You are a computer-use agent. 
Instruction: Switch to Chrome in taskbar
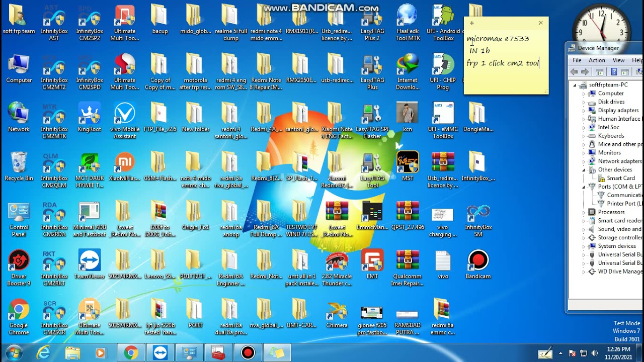131,353
